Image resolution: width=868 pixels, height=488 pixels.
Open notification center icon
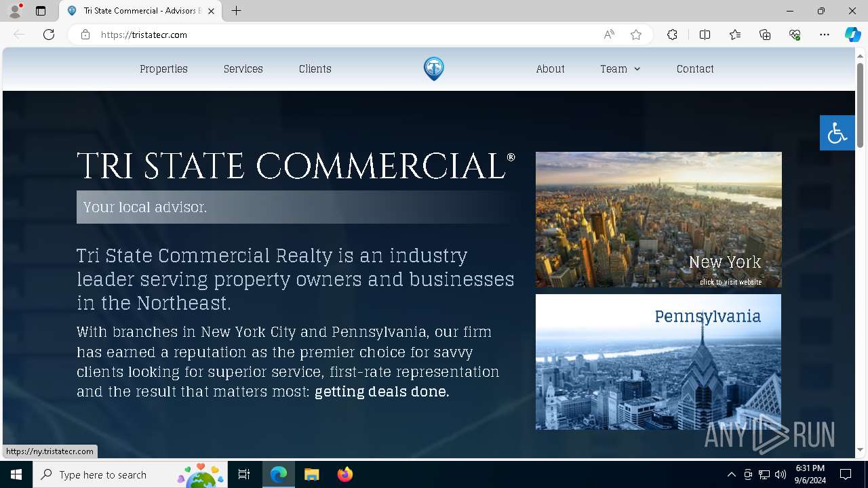[846, 474]
